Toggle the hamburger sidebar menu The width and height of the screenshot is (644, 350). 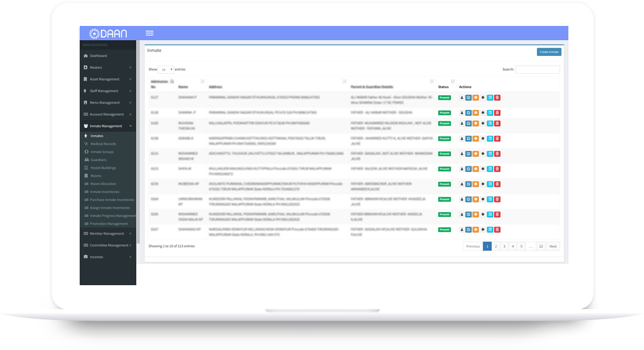pos(149,33)
